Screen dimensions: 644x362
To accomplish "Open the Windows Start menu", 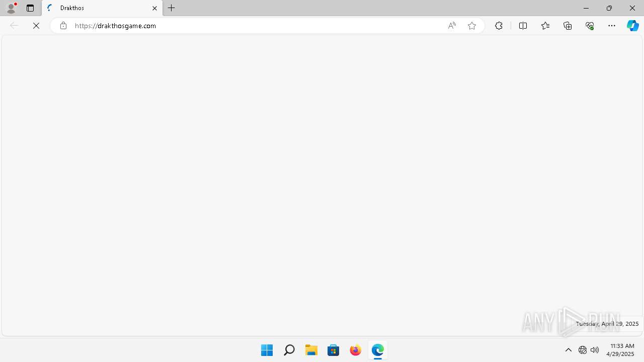I will pos(267,350).
